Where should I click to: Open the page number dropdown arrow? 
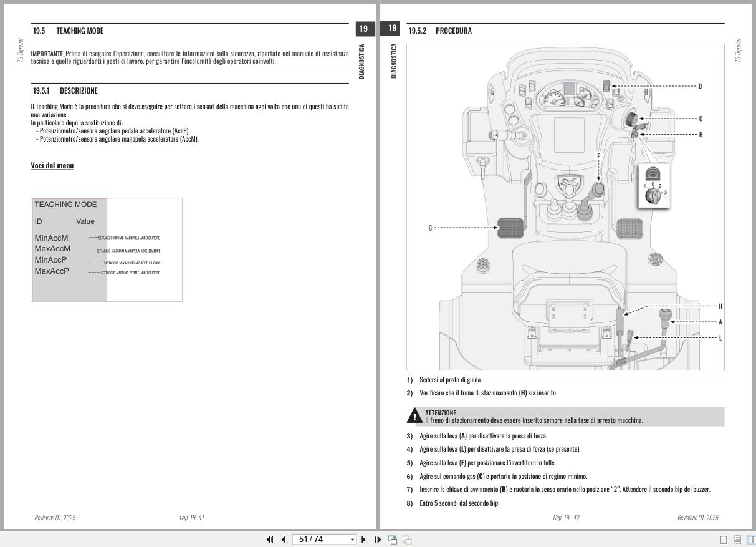(x=352, y=540)
